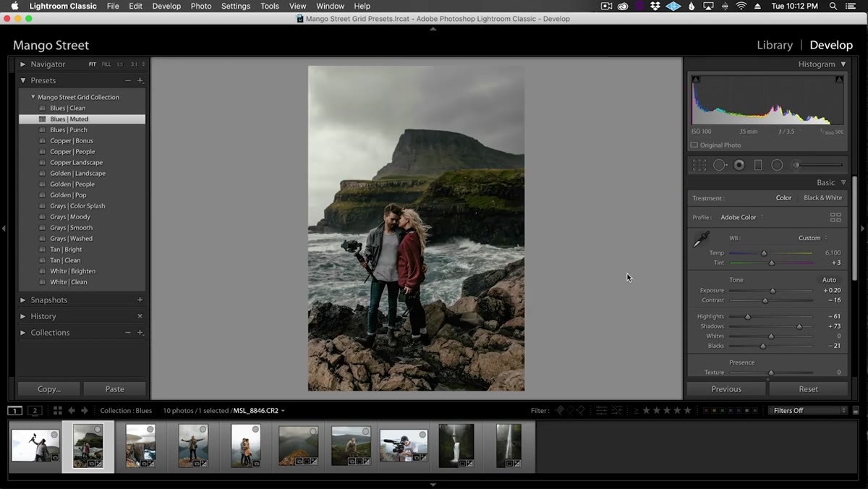868x489 pixels.
Task: Open the WB Custom dropdown
Action: click(x=812, y=238)
